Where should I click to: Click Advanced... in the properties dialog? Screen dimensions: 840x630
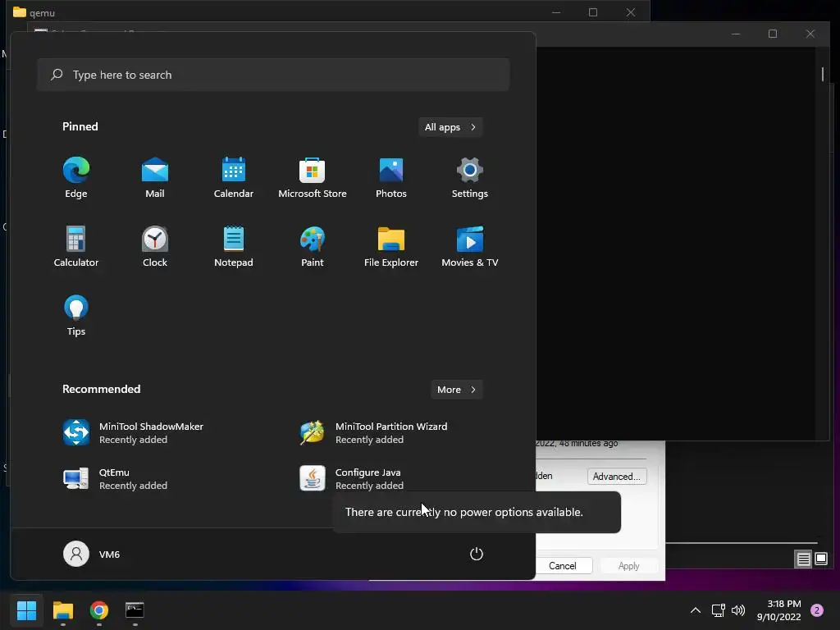tap(617, 477)
